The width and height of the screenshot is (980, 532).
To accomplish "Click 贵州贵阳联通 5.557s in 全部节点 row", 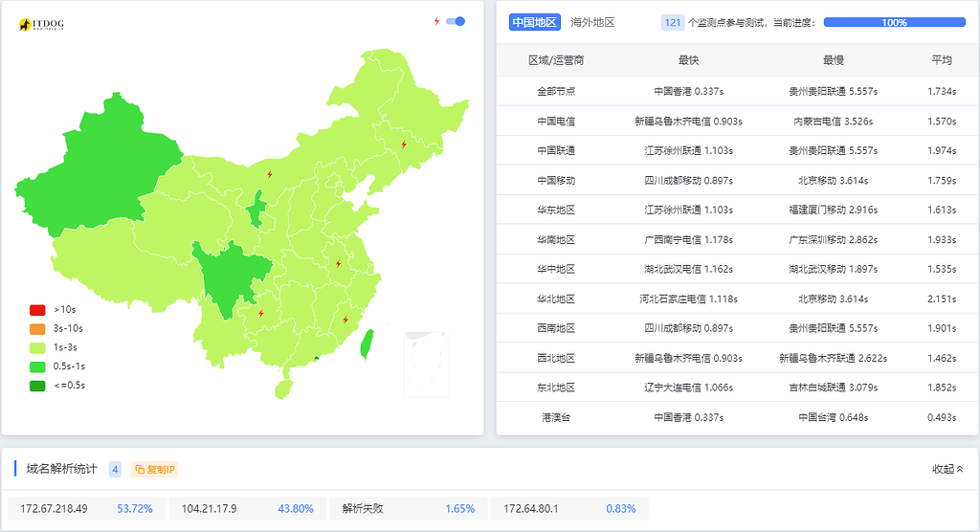I will (834, 91).
